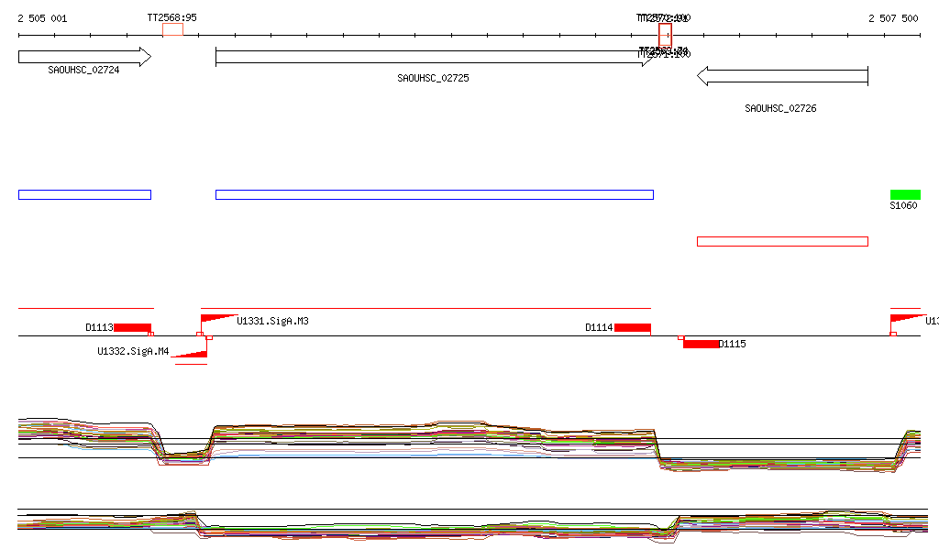This screenshot has width=939, height=560.
Task: Click the SAOUHSC_02725 label
Action: coord(433,79)
